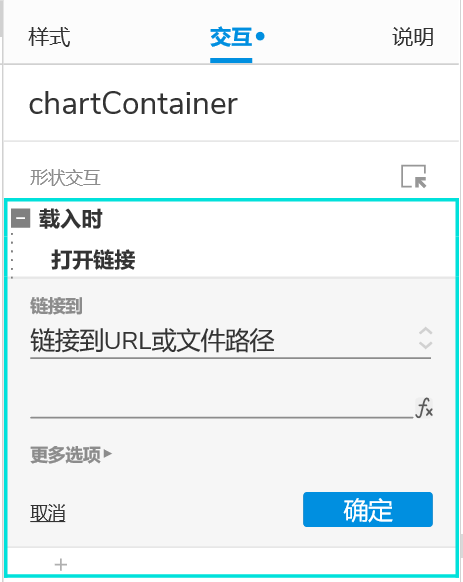Collapse the 载入时 event with minus icon
The height and width of the screenshot is (582, 463).
pyautogui.click(x=20, y=218)
